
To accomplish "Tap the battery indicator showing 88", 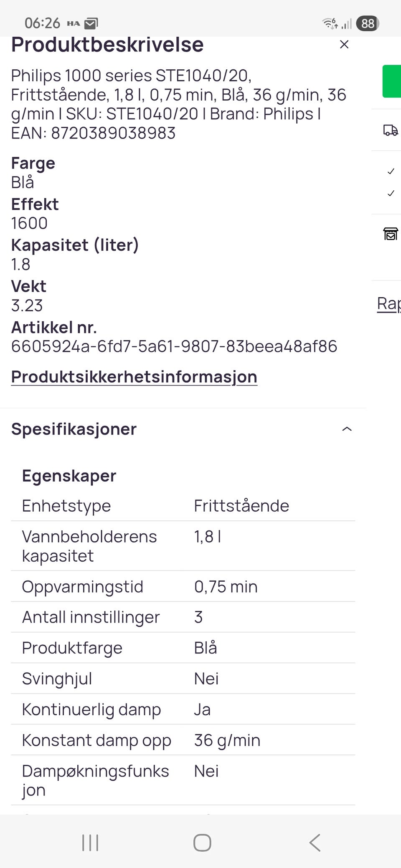I will click(x=368, y=23).
